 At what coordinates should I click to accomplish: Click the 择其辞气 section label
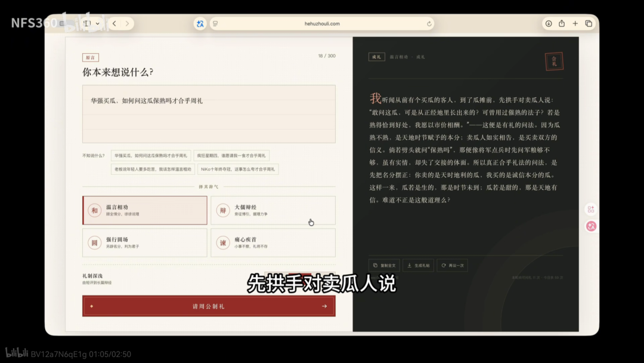click(x=209, y=187)
